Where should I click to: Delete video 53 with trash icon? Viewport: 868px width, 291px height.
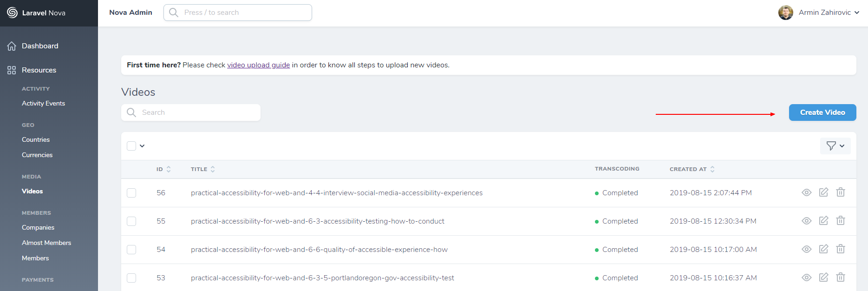[x=841, y=278]
